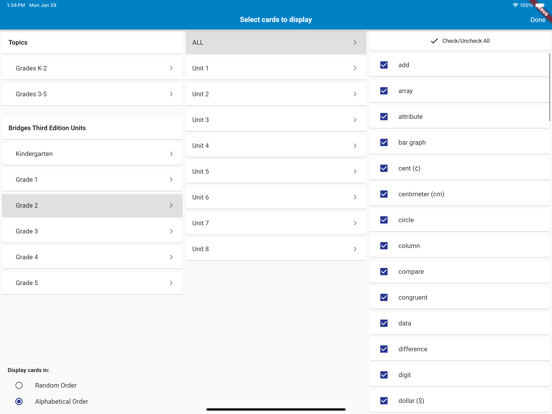Click the checkmark icon beside Check/Uncheck All
The image size is (552, 414).
[434, 41]
